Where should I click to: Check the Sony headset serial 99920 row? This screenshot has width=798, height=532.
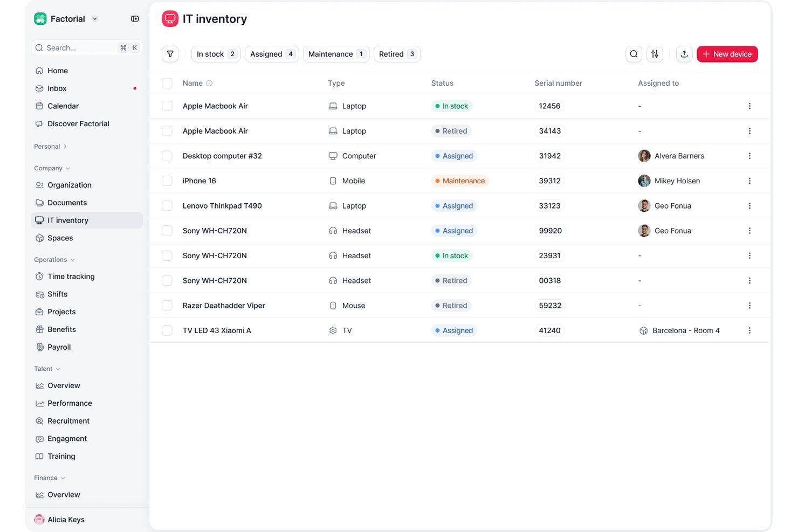[x=167, y=231]
